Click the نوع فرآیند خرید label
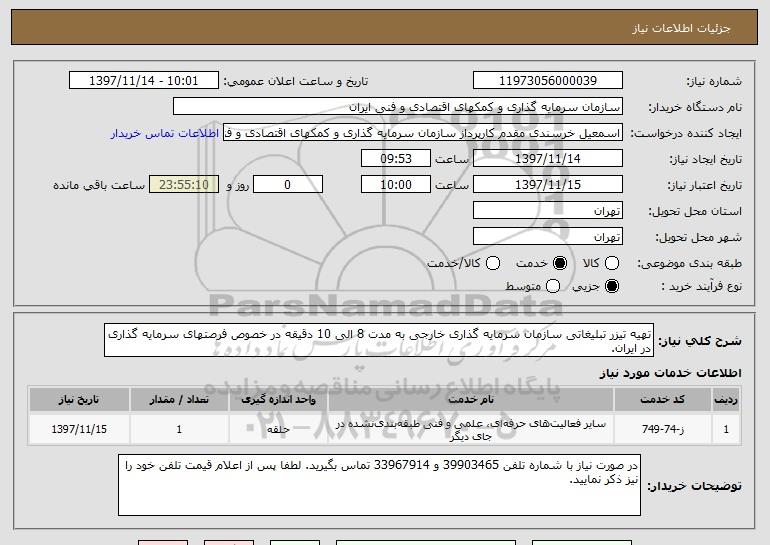The width and height of the screenshot is (770, 545). 701,286
